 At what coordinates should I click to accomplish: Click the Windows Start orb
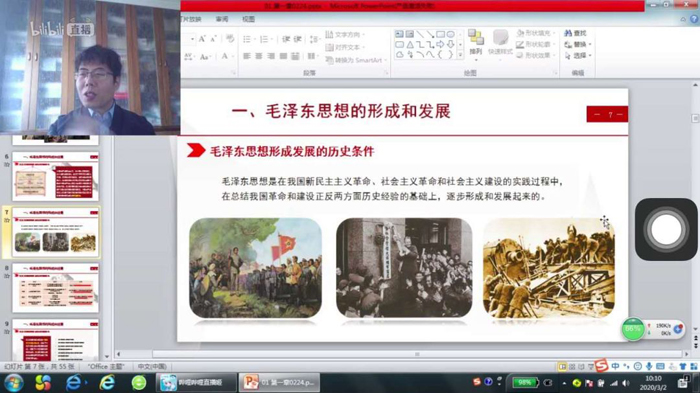(x=14, y=383)
